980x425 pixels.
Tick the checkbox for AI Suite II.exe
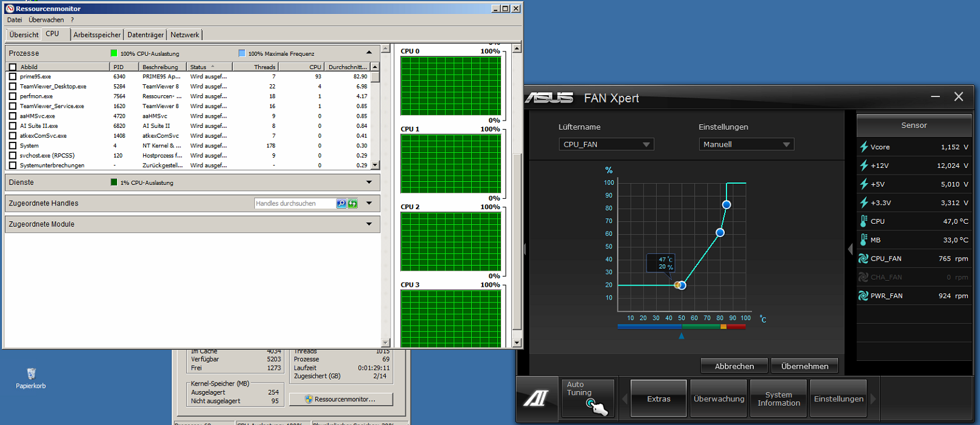tap(13, 125)
